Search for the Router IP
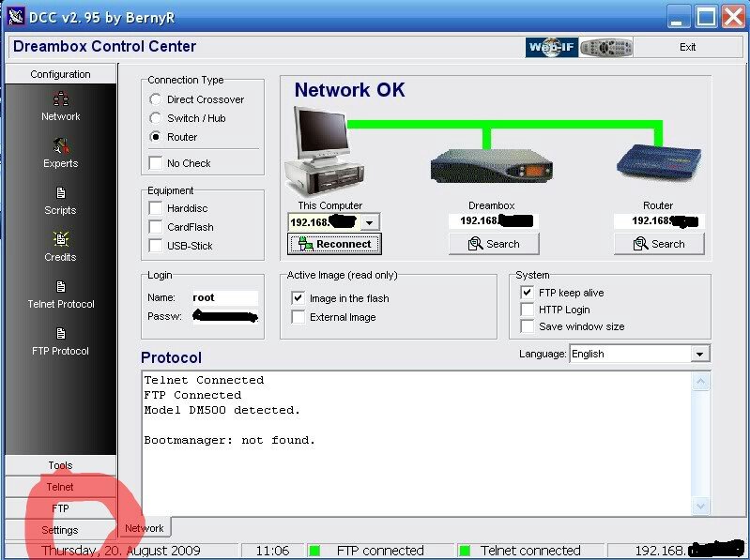750x560 pixels. point(659,244)
